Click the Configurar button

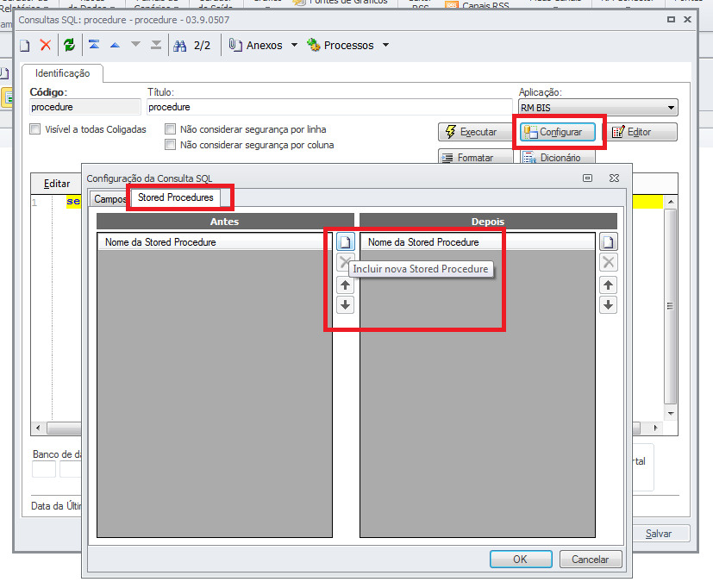(558, 132)
